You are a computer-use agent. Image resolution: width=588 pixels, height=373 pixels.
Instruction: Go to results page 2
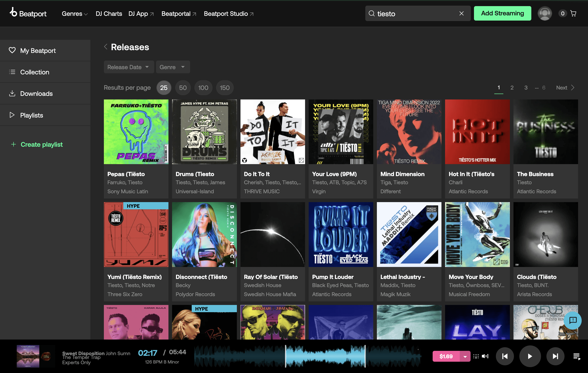click(x=512, y=88)
